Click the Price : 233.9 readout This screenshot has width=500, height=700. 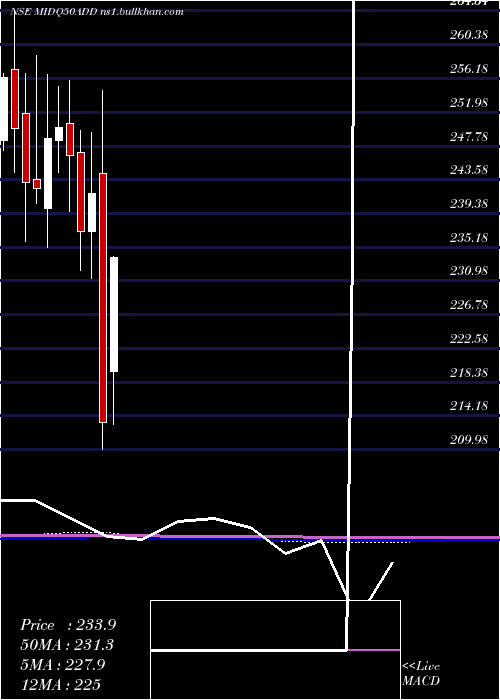pos(68,625)
